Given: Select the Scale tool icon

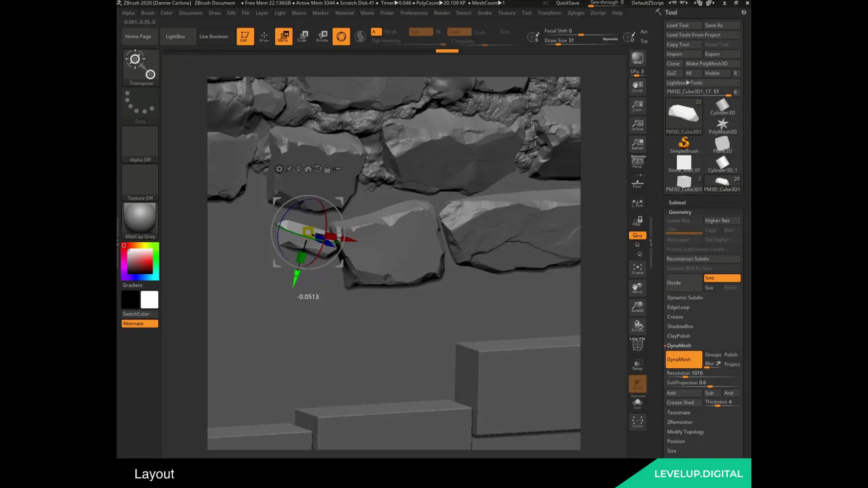Looking at the screenshot, I should tap(303, 36).
